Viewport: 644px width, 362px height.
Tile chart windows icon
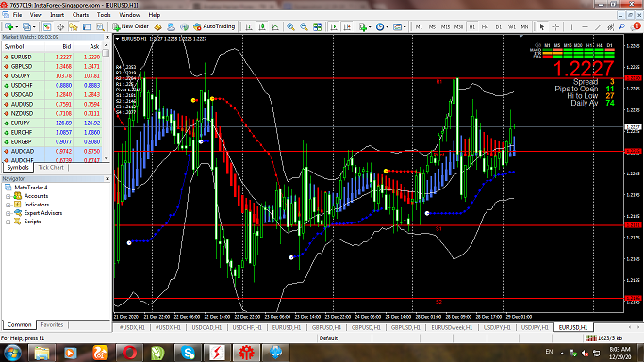point(318,26)
